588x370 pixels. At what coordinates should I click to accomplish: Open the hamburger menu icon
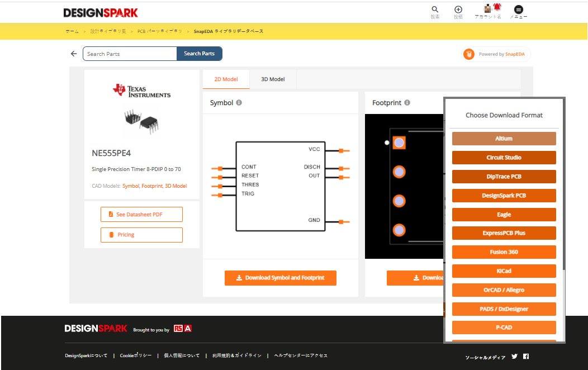pos(518,10)
